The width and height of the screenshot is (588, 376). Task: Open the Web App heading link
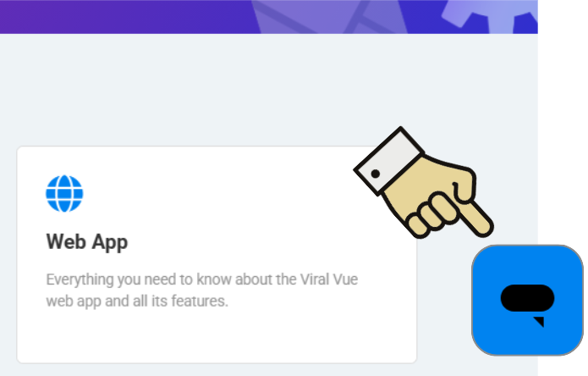tap(87, 242)
